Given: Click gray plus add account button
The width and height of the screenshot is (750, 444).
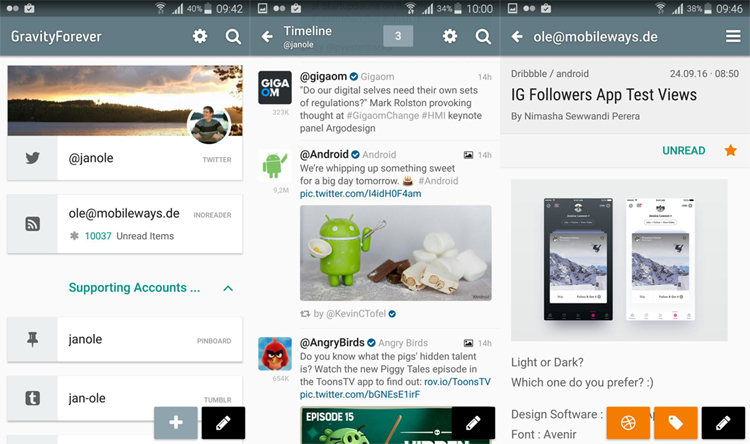Looking at the screenshot, I should [x=175, y=423].
